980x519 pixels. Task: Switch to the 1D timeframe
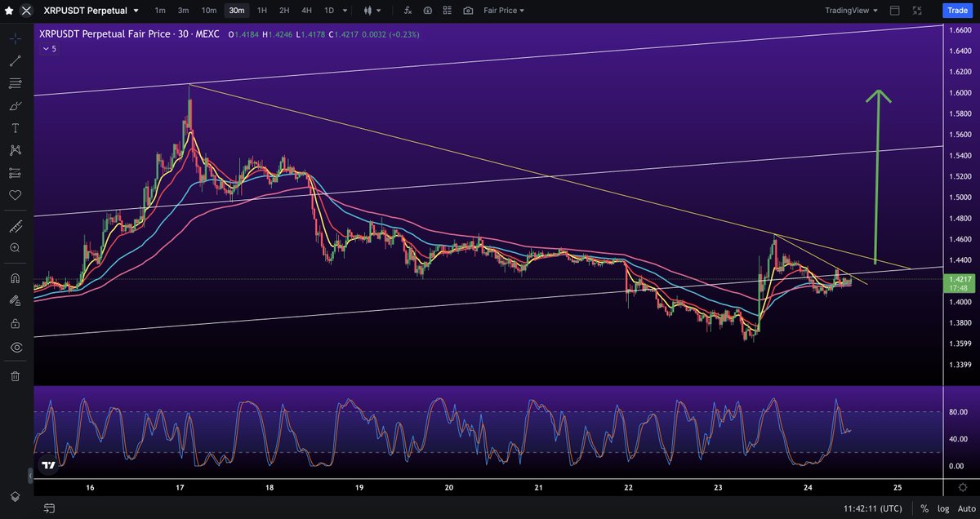(x=328, y=11)
